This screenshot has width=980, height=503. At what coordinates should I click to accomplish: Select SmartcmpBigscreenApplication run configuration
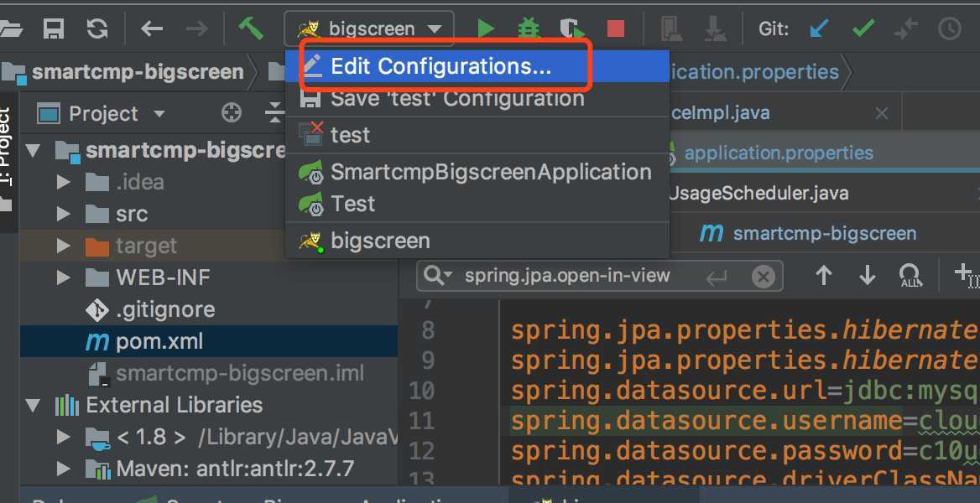(x=477, y=172)
